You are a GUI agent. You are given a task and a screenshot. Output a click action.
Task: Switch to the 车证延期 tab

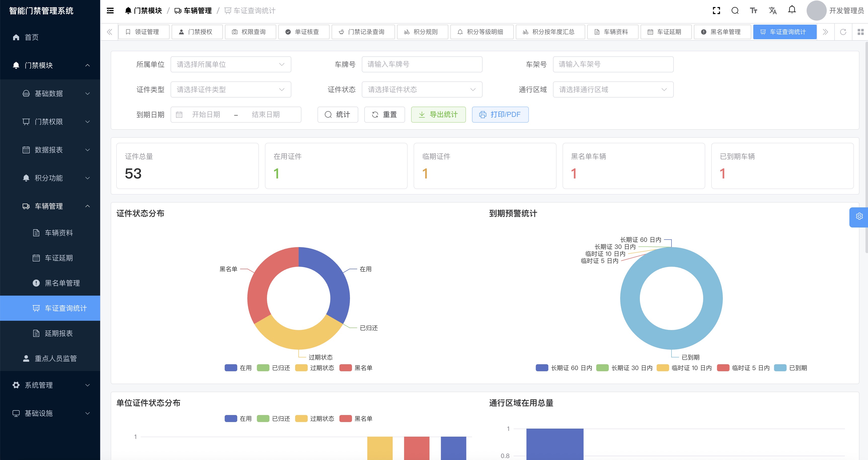coord(666,32)
